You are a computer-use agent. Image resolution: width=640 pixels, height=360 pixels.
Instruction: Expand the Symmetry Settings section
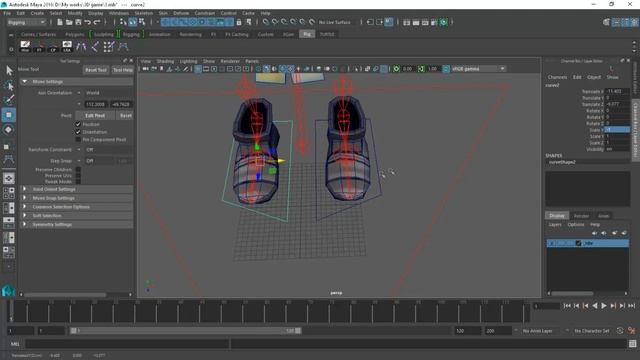click(x=24, y=224)
